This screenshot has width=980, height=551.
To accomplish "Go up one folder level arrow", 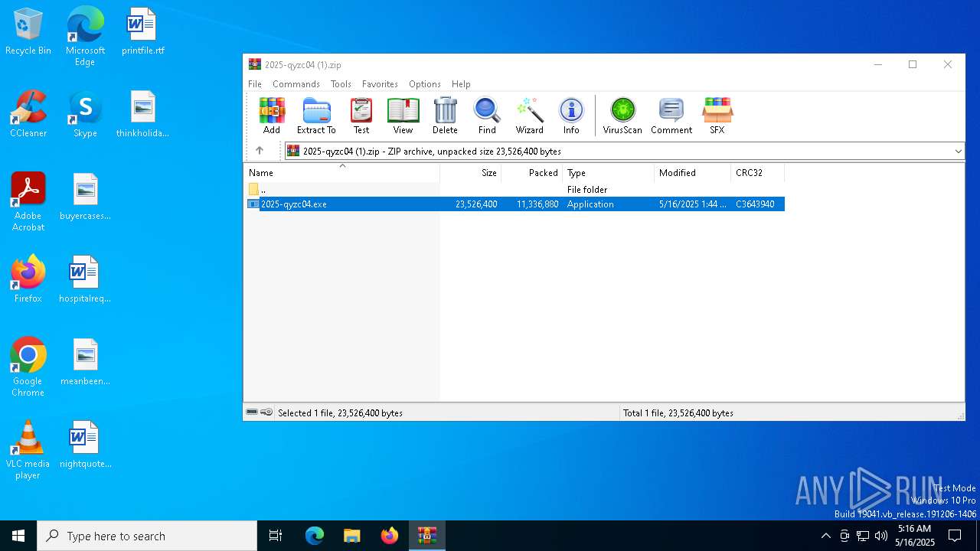I will click(260, 151).
